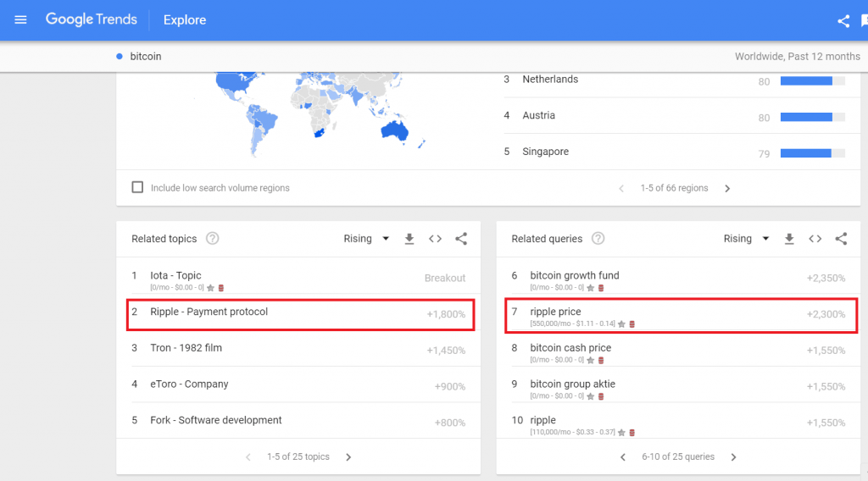The height and width of the screenshot is (481, 868).
Task: Click the bitcoin search term
Action: (x=146, y=57)
